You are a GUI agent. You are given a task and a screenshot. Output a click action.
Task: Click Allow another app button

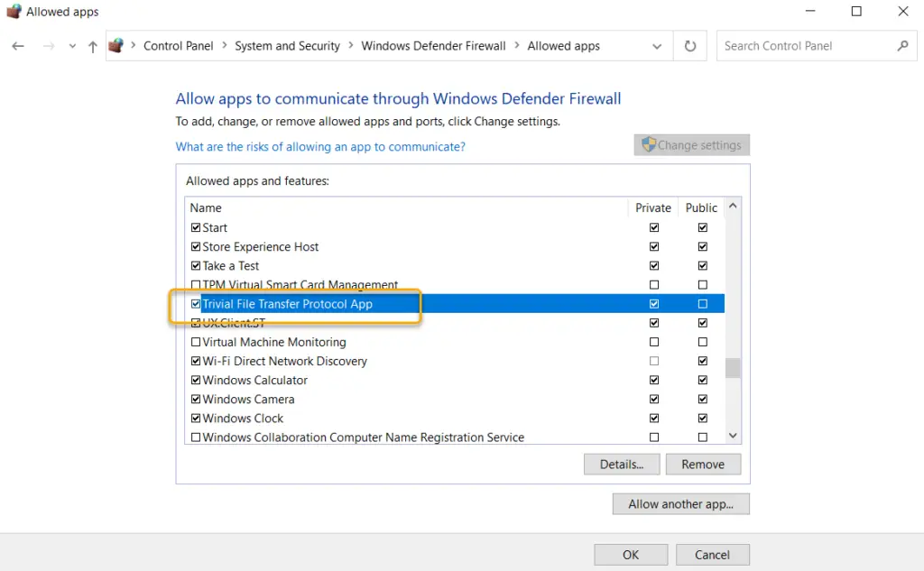tap(680, 504)
